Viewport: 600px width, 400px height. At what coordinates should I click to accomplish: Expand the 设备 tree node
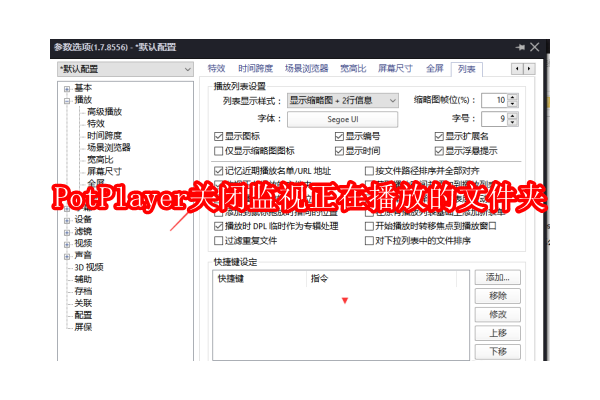(67, 220)
